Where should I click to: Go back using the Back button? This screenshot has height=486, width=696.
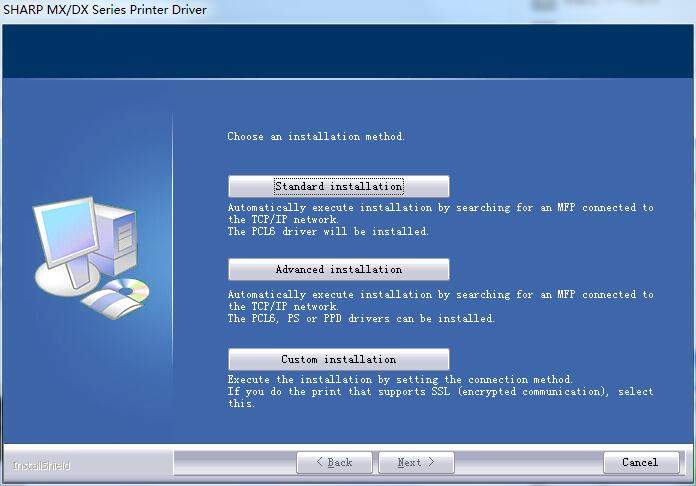click(x=334, y=462)
